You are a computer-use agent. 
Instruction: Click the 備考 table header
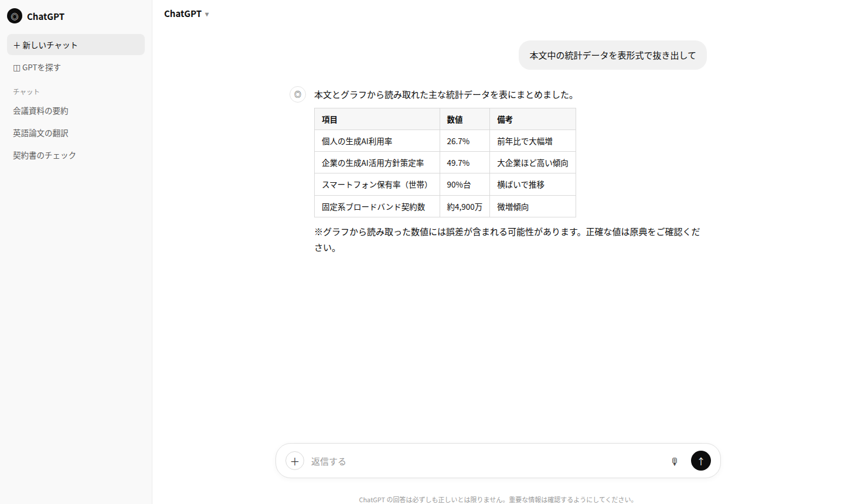point(533,119)
